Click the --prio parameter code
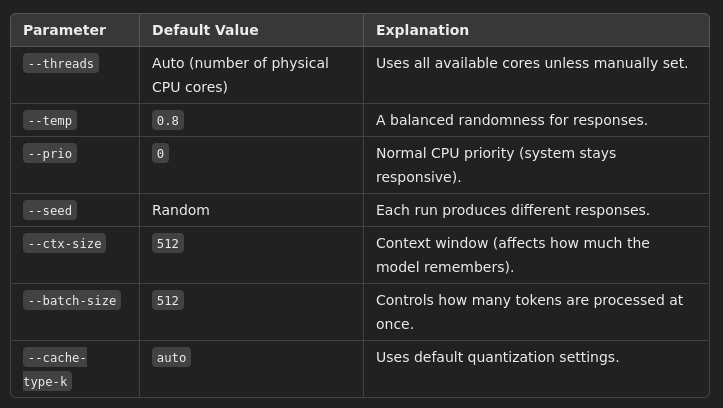 point(50,153)
